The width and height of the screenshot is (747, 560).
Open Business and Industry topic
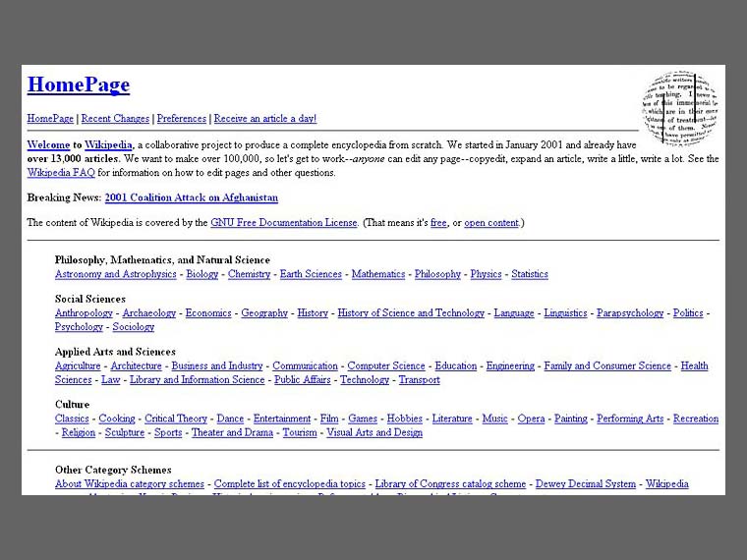[217, 366]
